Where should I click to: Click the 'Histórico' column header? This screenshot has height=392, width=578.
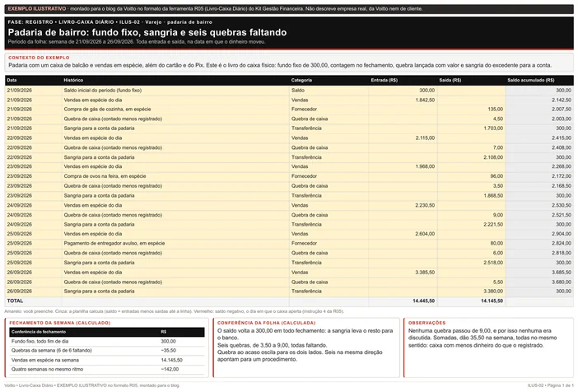[x=73, y=80]
